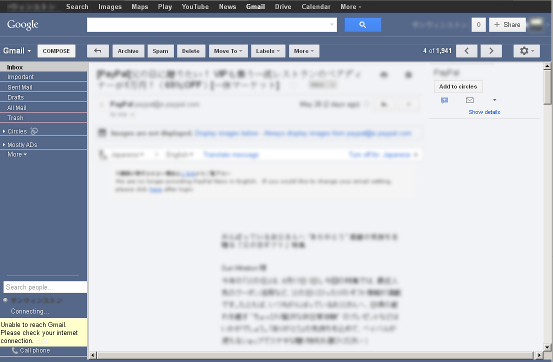
Task: Open the contact options dropdown arrow
Action: click(x=494, y=100)
